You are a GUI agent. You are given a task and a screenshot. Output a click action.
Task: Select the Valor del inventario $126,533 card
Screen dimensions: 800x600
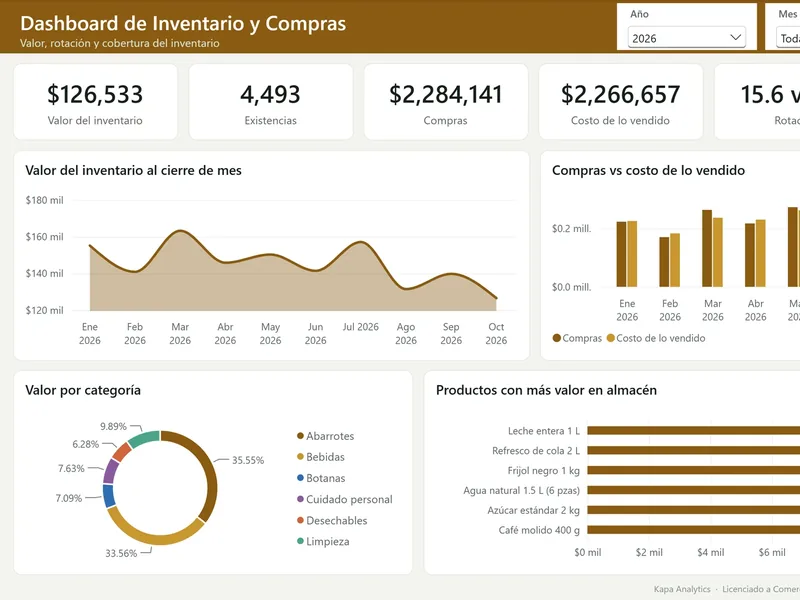coord(95,102)
